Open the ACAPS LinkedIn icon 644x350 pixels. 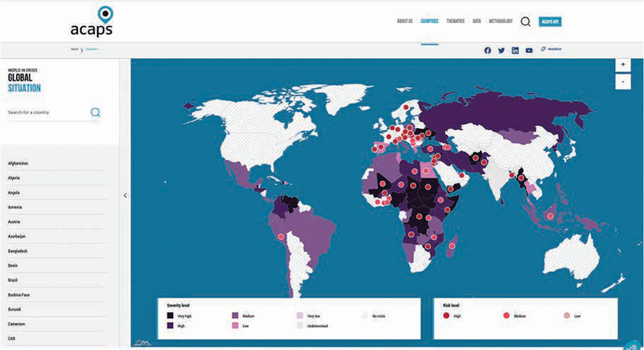coord(515,50)
